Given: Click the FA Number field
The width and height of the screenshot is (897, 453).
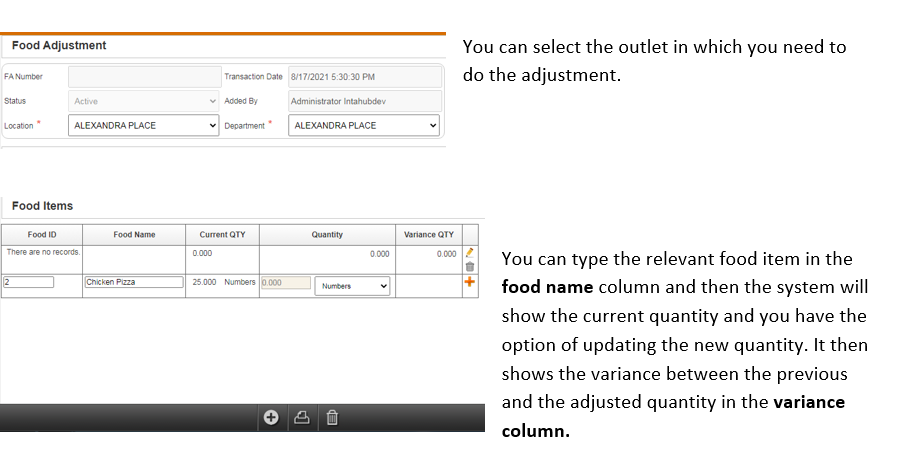Looking at the screenshot, I should [x=143, y=77].
